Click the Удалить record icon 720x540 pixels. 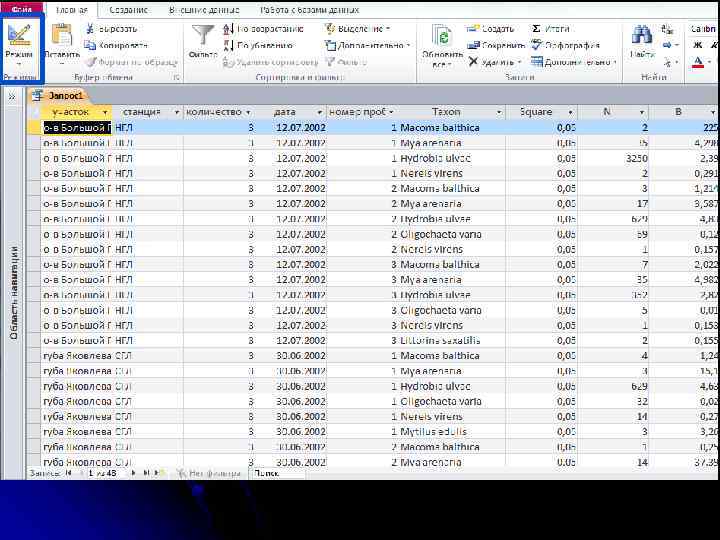point(474,61)
